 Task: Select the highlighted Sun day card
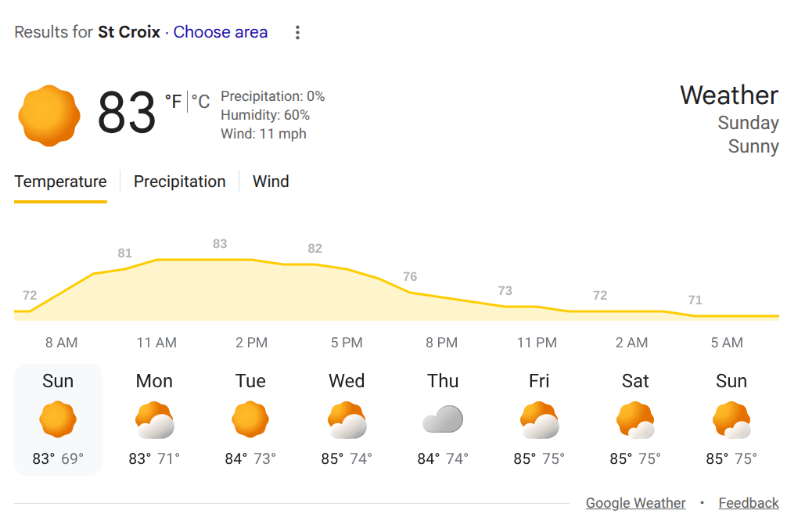tap(58, 419)
